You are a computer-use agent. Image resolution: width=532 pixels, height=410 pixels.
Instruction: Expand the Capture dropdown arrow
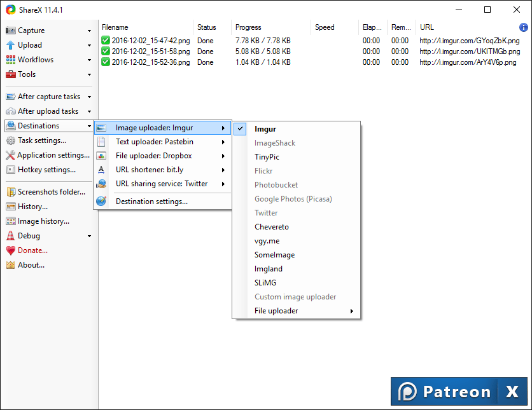(x=89, y=30)
